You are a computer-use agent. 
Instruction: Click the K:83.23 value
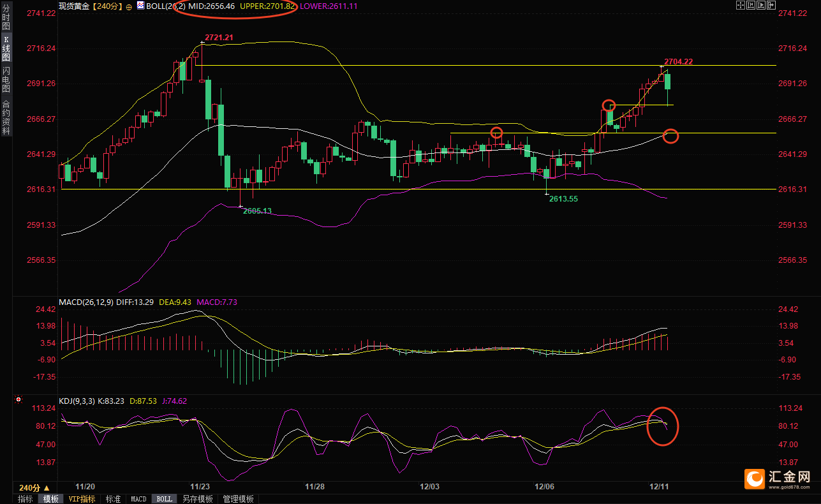(112, 401)
